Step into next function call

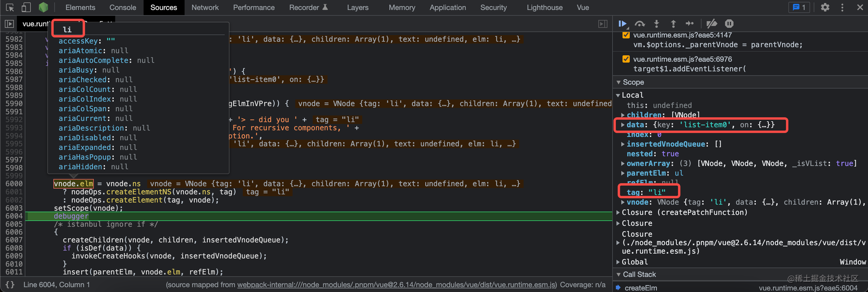coord(656,24)
